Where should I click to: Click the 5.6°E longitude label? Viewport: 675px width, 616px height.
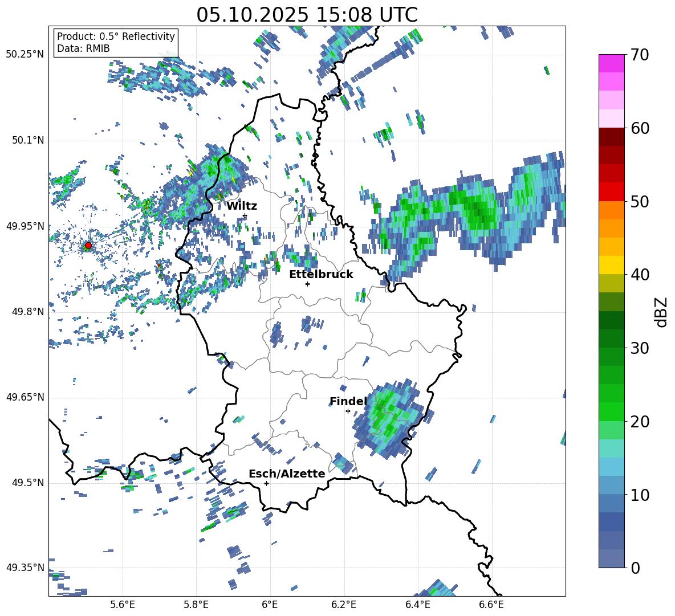click(x=123, y=605)
